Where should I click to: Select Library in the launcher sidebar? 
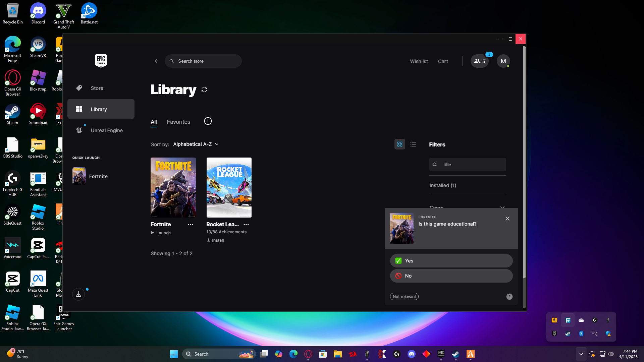coord(101,109)
